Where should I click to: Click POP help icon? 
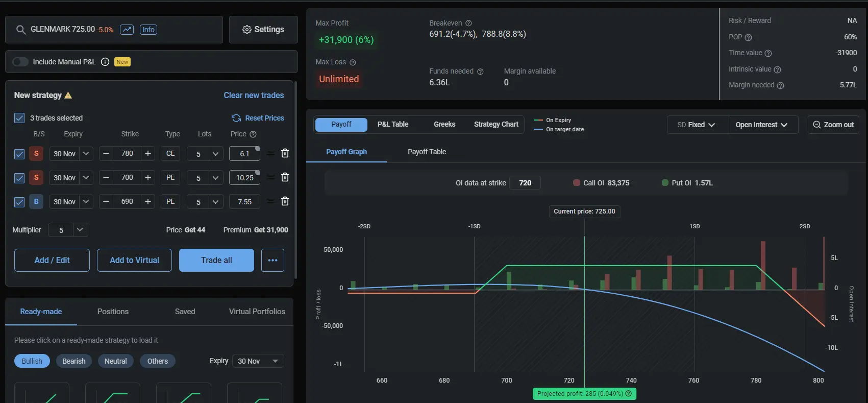[x=748, y=37]
